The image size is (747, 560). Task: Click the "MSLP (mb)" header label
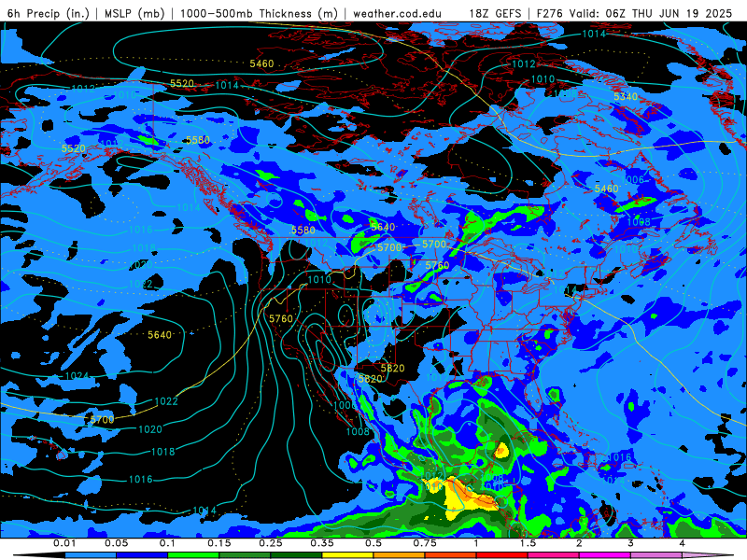click(134, 13)
